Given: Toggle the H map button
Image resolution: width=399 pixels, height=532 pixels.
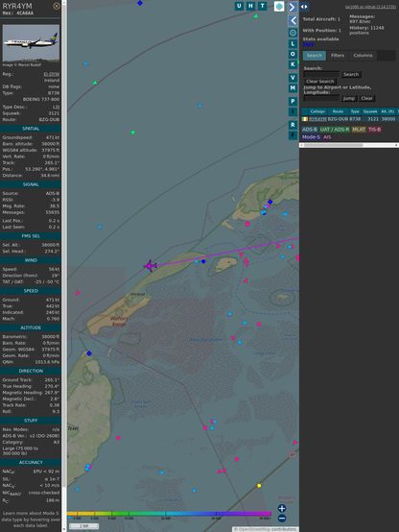Looking at the screenshot, I should [x=250, y=6].
